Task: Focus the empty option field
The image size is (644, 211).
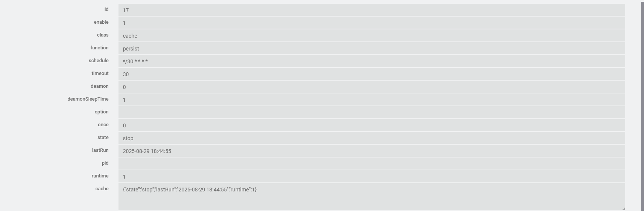Action: coord(371,113)
